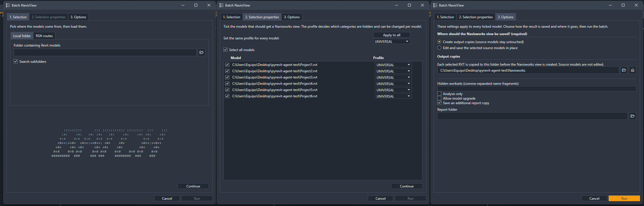Screen dimensions: 644x206
Task: Click Continue in the left Selection window
Action: [x=193, y=186]
